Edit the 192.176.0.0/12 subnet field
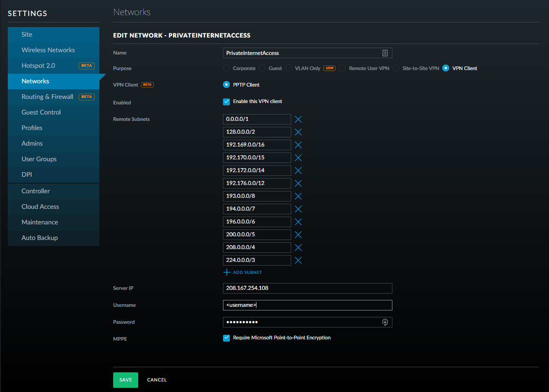 point(257,183)
